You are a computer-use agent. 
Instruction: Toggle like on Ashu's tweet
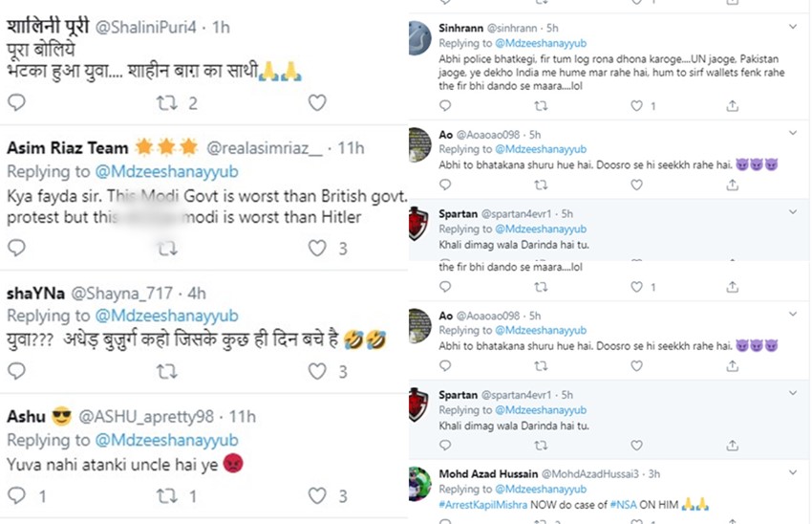(x=317, y=495)
